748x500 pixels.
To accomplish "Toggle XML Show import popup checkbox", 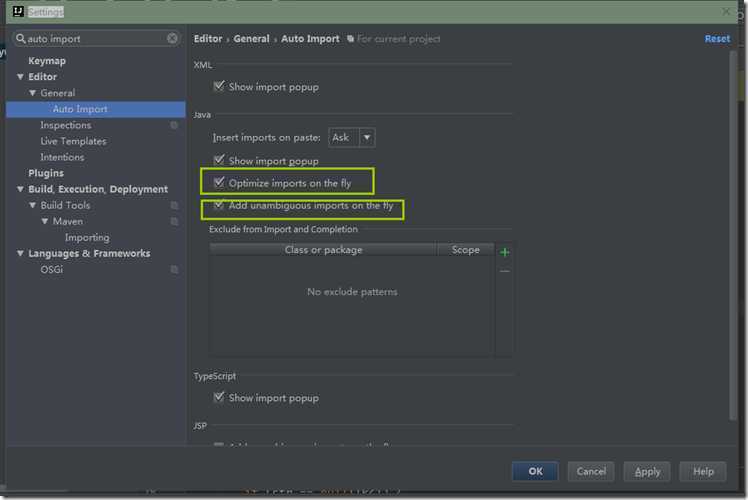I will coord(219,86).
